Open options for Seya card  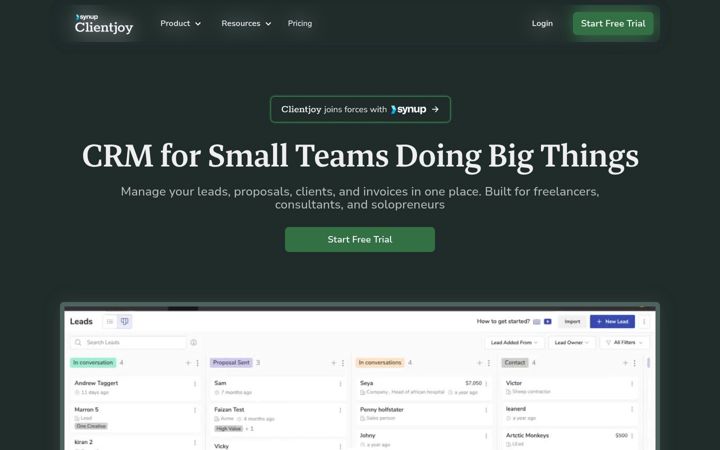(486, 384)
